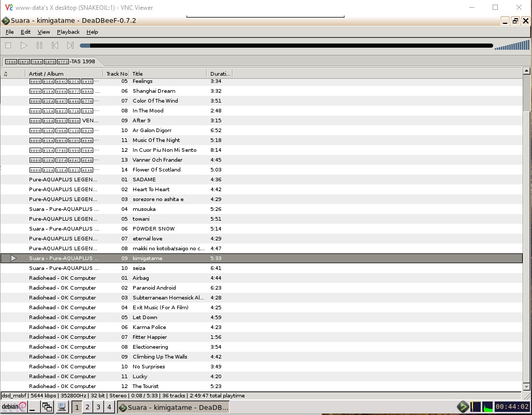The width and height of the screenshot is (532, 415).
Task: Select the track 'Paranoid Android'
Action: click(261, 288)
